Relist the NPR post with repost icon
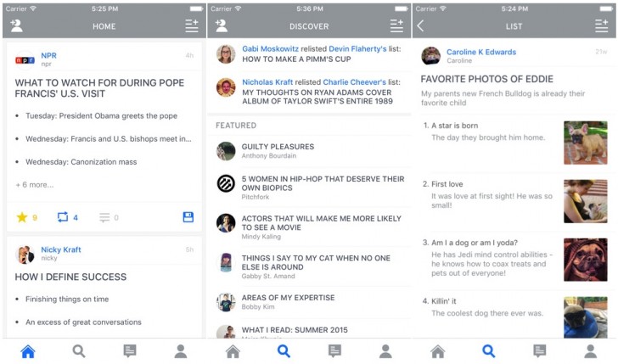The image size is (618, 364). click(62, 218)
